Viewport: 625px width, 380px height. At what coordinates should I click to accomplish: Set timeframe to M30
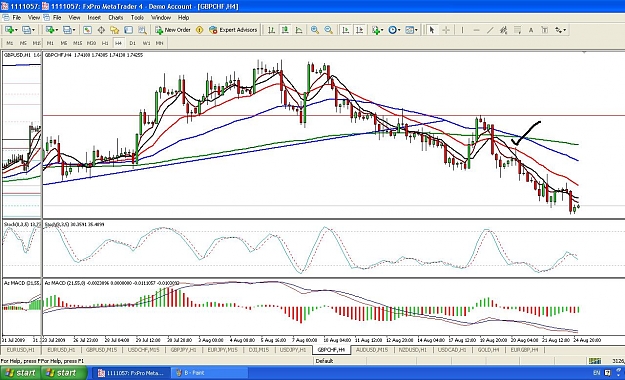pos(91,43)
